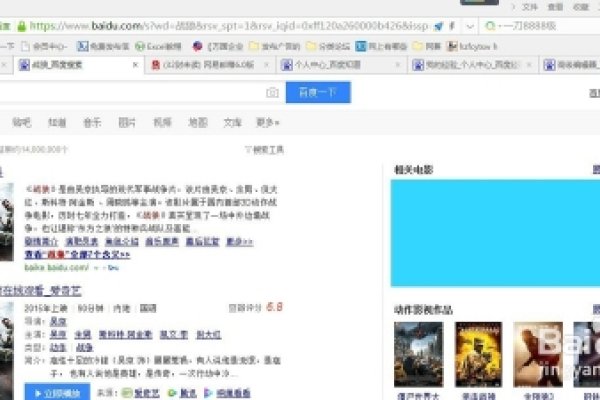Select the Tencent source icon
The image size is (600, 400).
click(172, 393)
